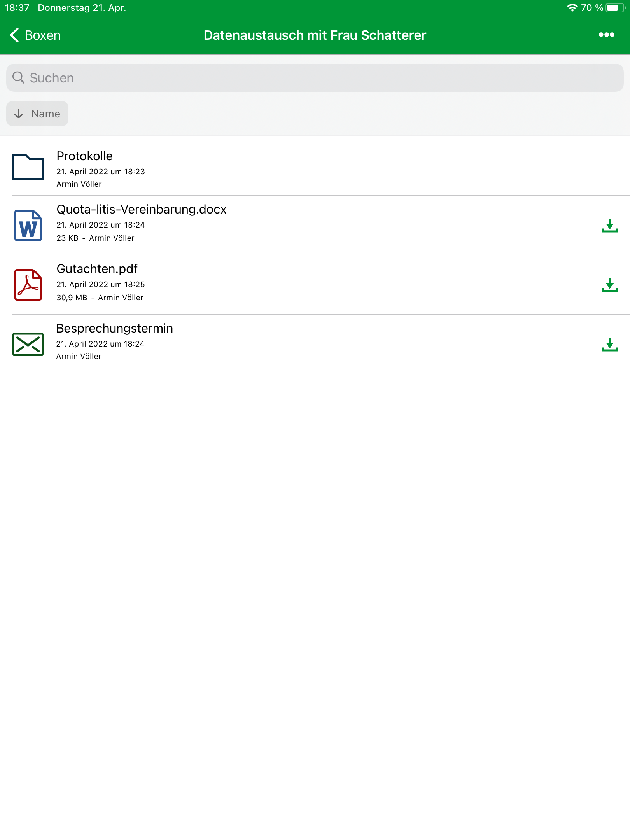This screenshot has width=630, height=840.
Task: Download the Besprechungstermin message
Action: (609, 345)
